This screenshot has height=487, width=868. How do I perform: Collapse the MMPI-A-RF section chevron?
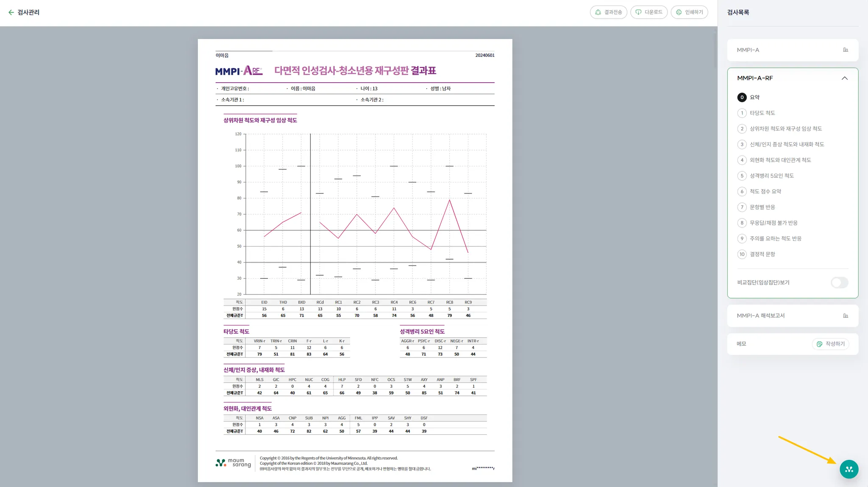tap(844, 78)
